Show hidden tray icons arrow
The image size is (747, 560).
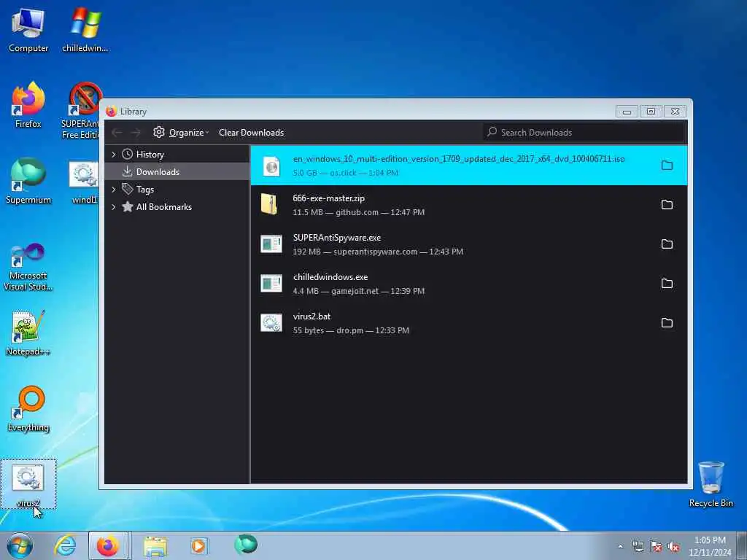point(620,546)
